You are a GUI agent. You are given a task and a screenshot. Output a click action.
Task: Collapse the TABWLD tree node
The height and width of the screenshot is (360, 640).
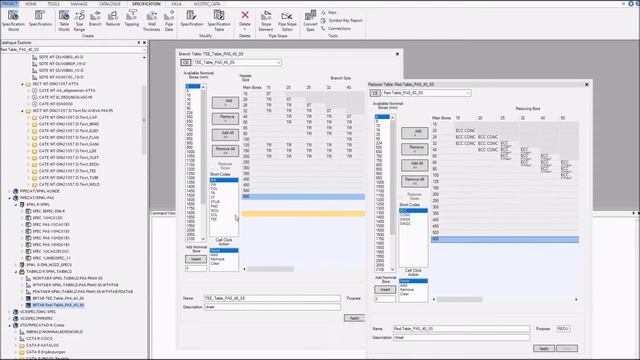(x=16, y=271)
